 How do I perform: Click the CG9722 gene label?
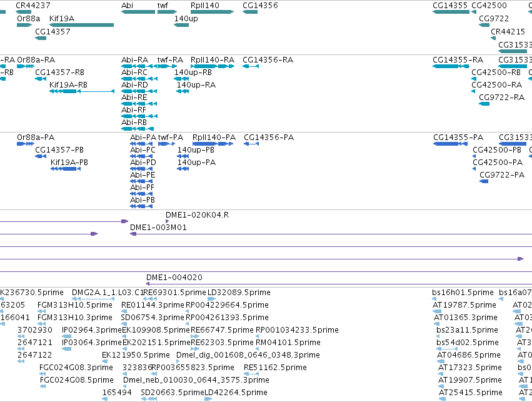coord(494,18)
